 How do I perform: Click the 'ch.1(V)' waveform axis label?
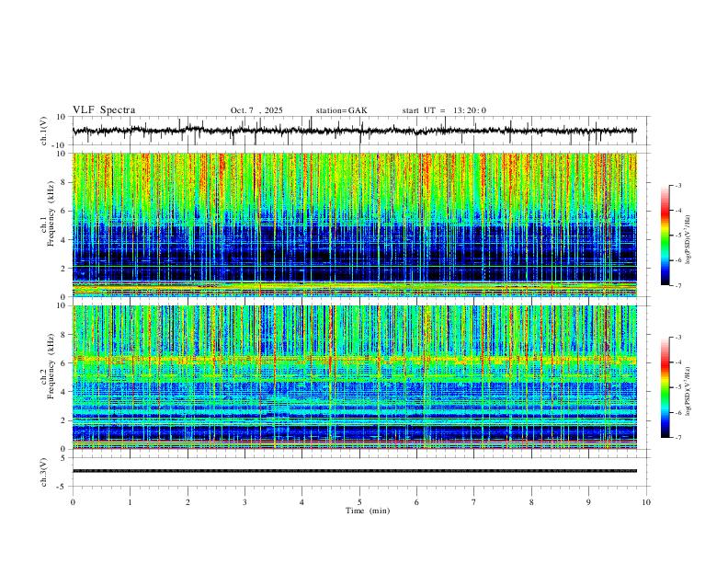click(x=44, y=131)
